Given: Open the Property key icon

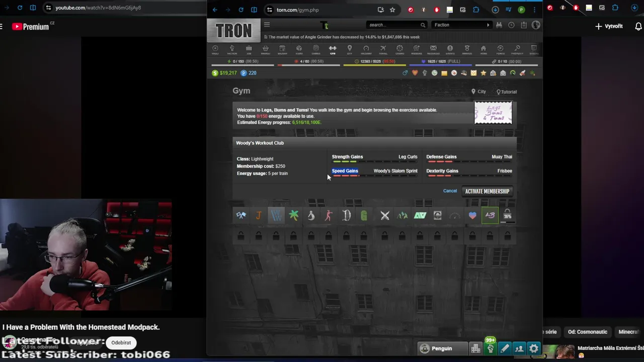Looking at the screenshot, I should (517, 49).
